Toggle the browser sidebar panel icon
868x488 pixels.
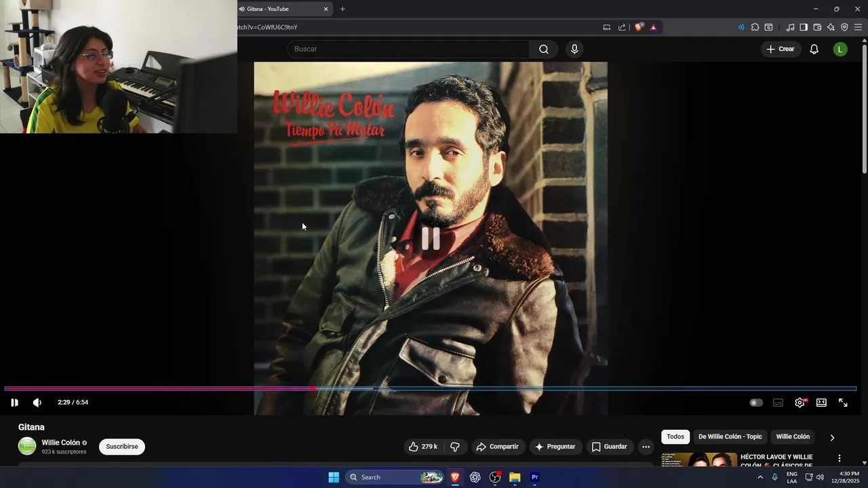(x=804, y=27)
